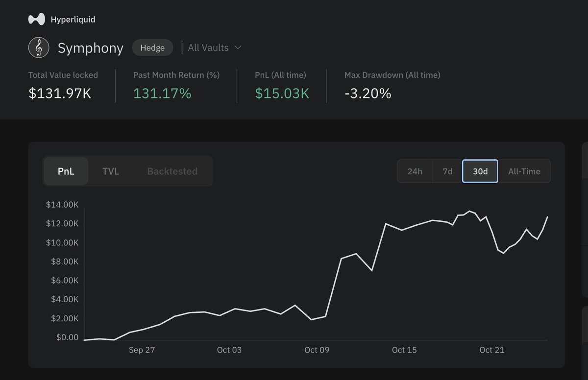Click the 131.17% past month return
Image resolution: width=588 pixels, height=380 pixels.
(x=162, y=93)
